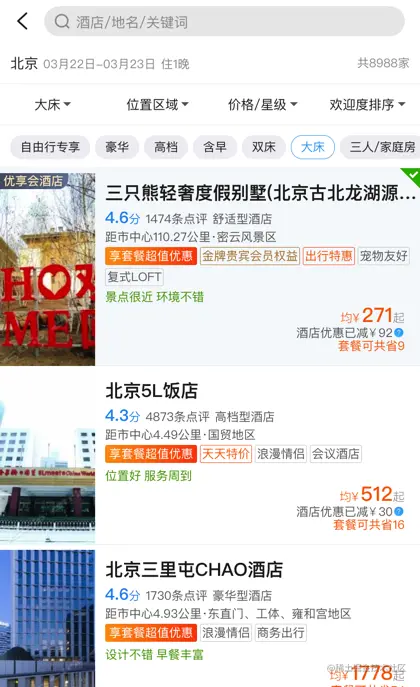Select the 豪华 filter chip
The width and height of the screenshot is (420, 687).
(x=117, y=147)
